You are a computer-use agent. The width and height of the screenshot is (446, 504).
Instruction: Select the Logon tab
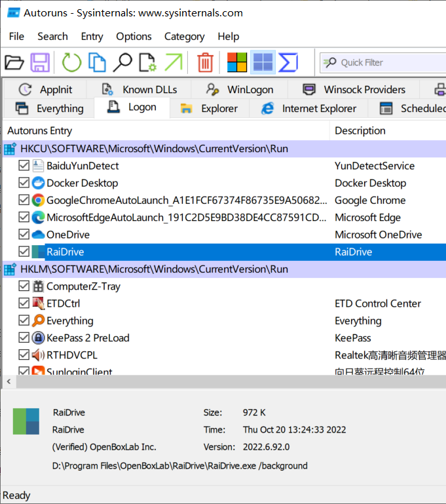[132, 107]
